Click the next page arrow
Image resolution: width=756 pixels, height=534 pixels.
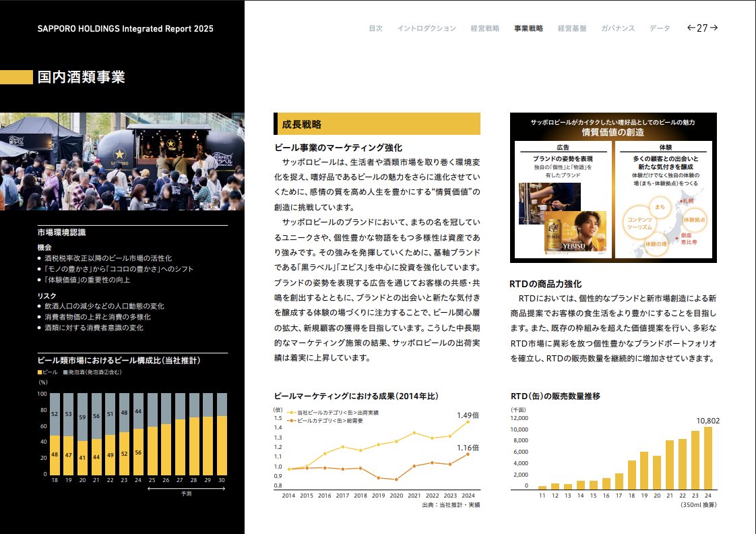tap(714, 28)
